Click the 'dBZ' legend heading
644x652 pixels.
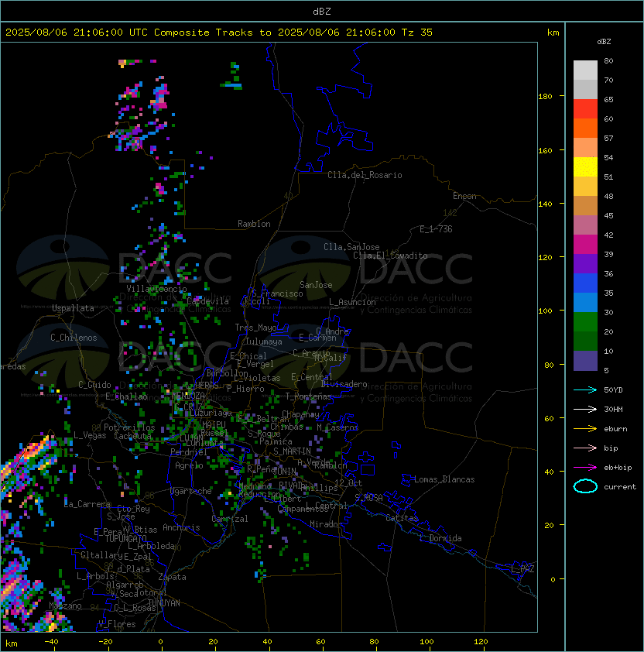pyautogui.click(x=604, y=42)
